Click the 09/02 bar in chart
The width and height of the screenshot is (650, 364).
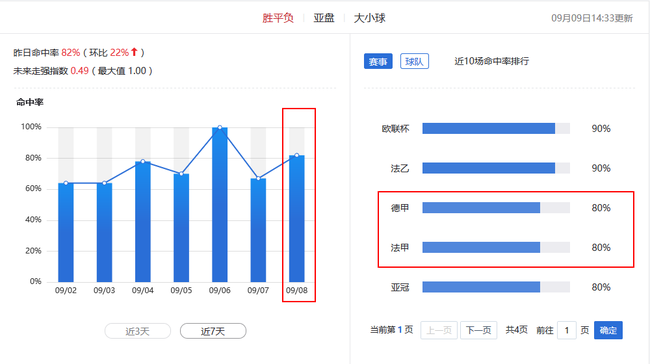(66, 233)
